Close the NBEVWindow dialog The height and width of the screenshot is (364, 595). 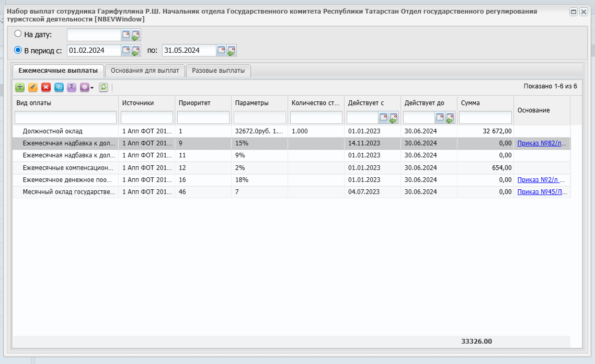click(584, 12)
